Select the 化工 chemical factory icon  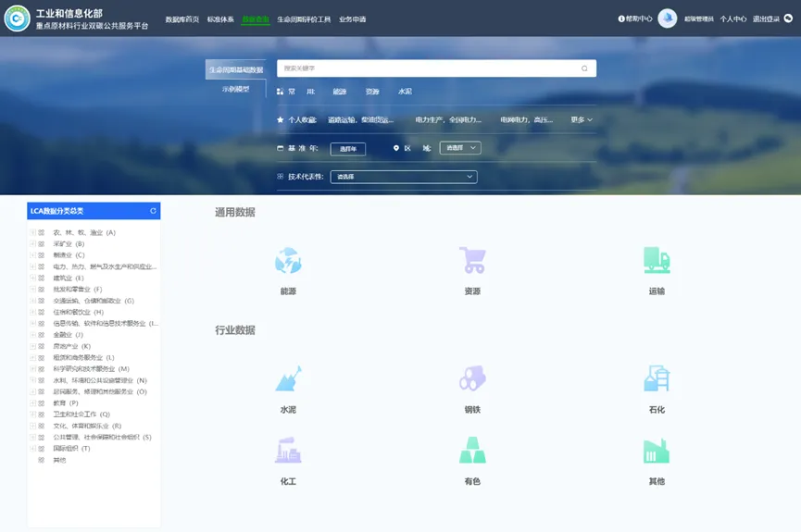point(288,451)
